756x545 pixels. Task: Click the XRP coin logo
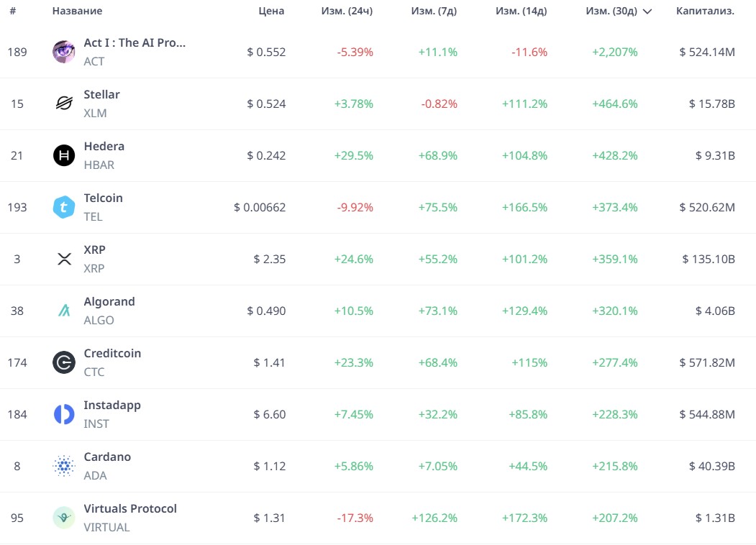[x=63, y=259]
